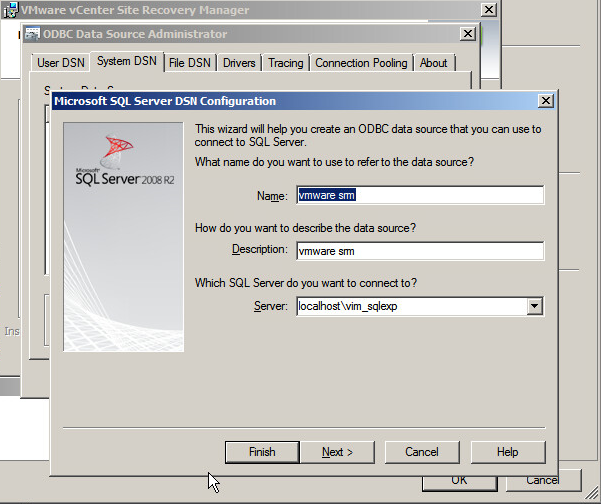Open Help for the DSN wizard

pyautogui.click(x=507, y=452)
